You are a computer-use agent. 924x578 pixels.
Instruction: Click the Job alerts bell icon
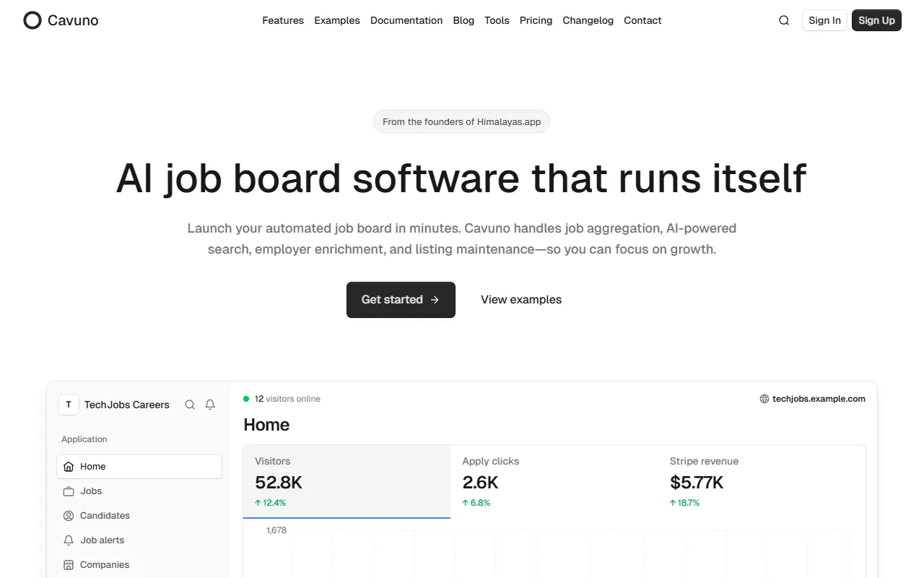click(x=69, y=540)
